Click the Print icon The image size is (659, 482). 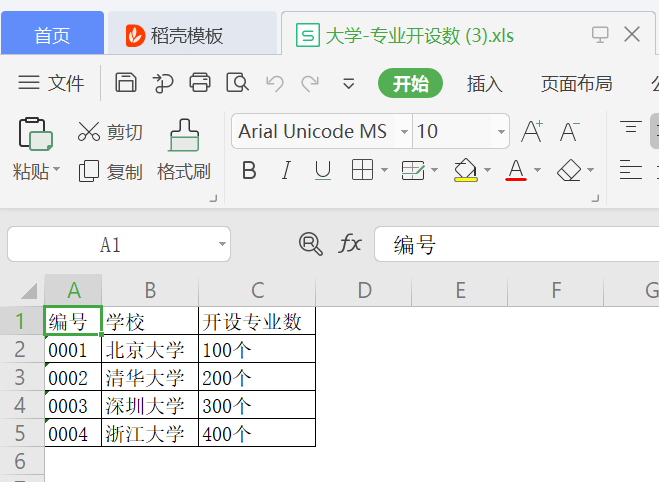point(200,82)
